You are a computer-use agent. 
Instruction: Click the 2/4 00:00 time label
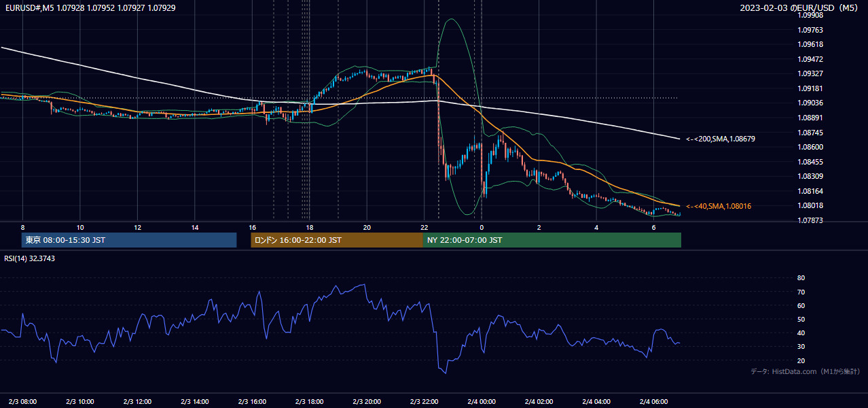(482, 402)
